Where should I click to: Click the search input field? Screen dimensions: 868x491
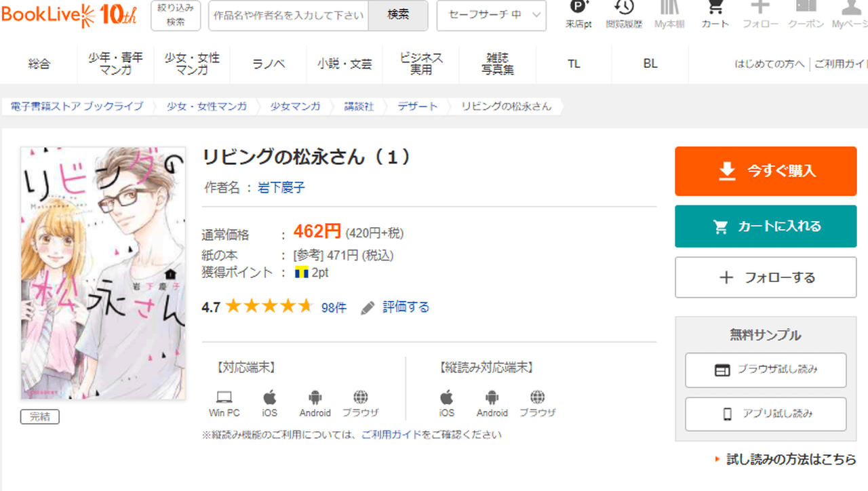click(288, 15)
